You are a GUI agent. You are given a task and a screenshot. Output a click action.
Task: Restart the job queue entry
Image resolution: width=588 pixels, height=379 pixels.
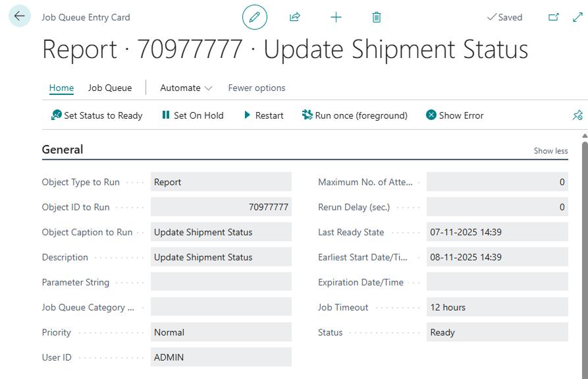point(263,115)
